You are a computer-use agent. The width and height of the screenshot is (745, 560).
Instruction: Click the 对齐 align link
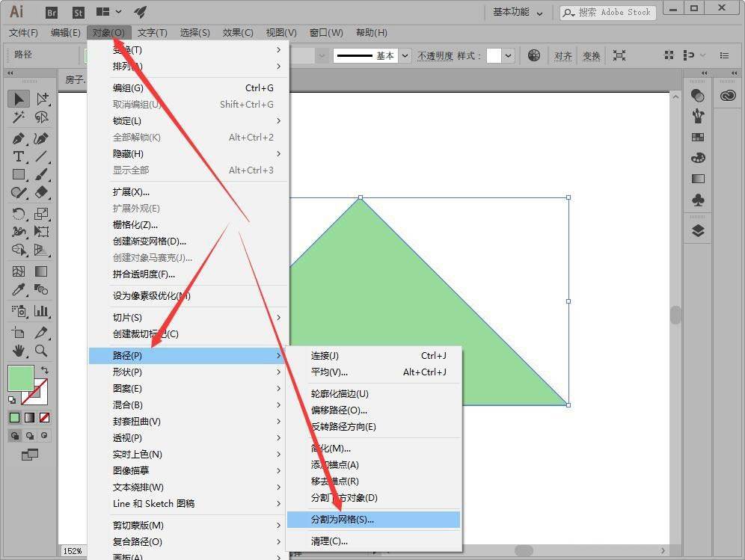click(563, 55)
